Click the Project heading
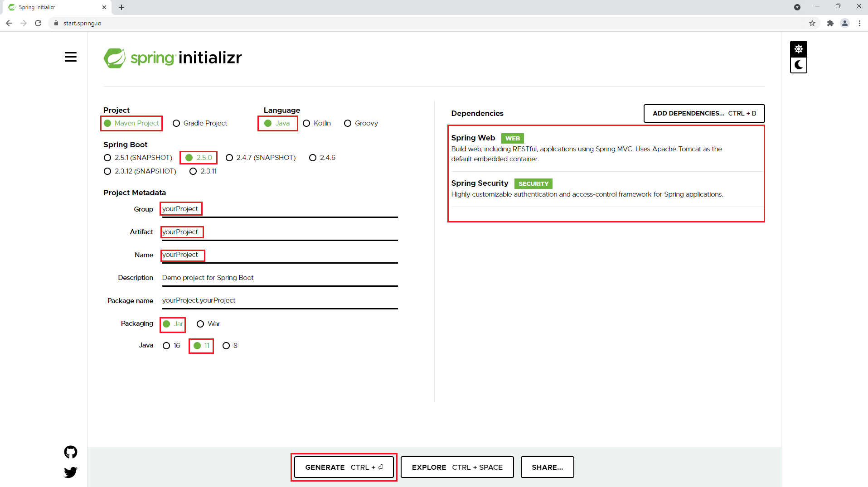The height and width of the screenshot is (487, 868). point(116,110)
